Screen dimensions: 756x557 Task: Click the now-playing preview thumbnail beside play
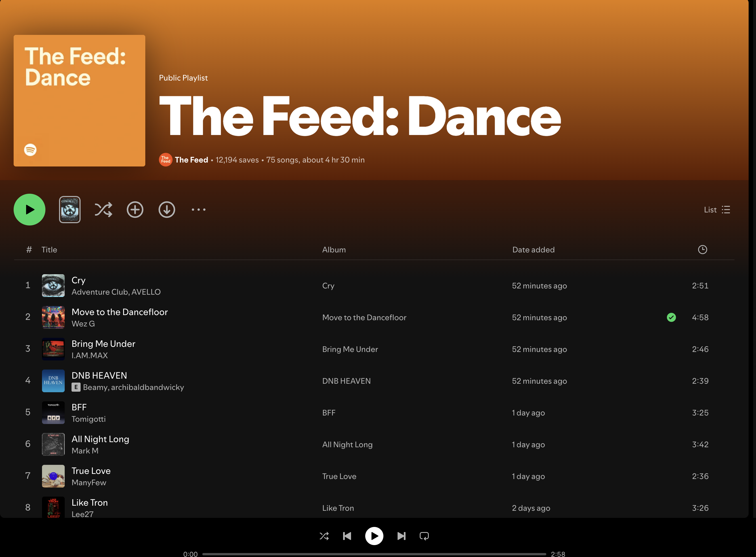click(x=70, y=210)
